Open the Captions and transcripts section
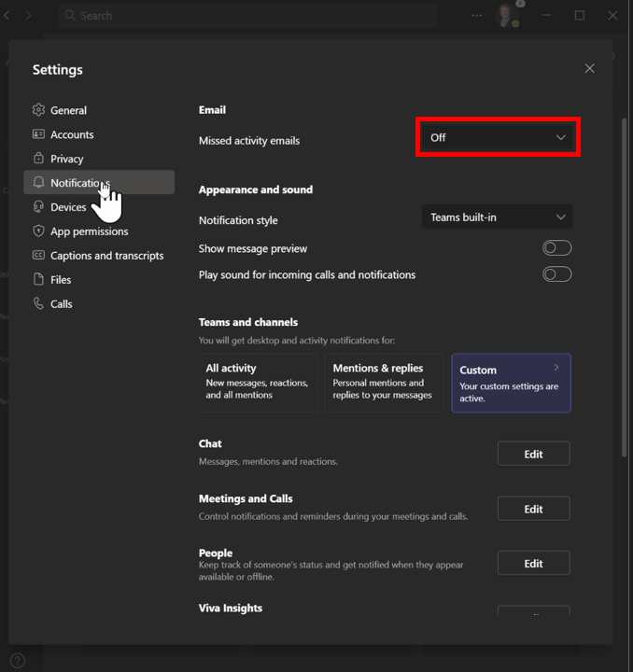The height and width of the screenshot is (672, 633). coord(99,256)
